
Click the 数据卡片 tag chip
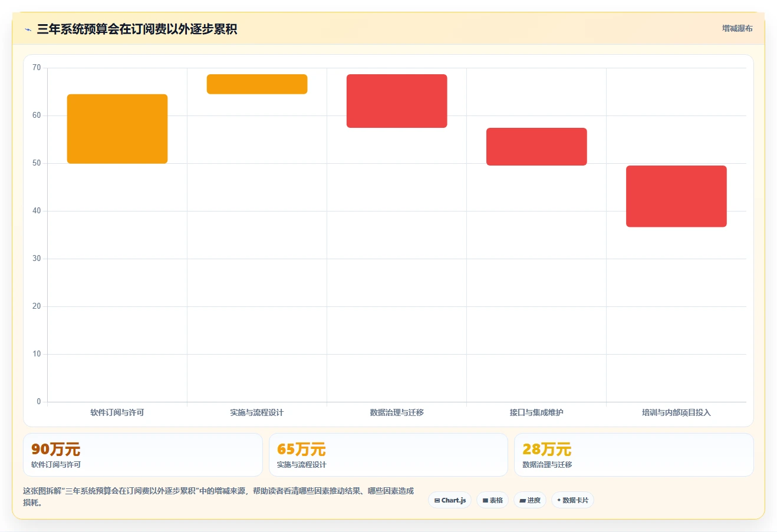[x=572, y=500]
